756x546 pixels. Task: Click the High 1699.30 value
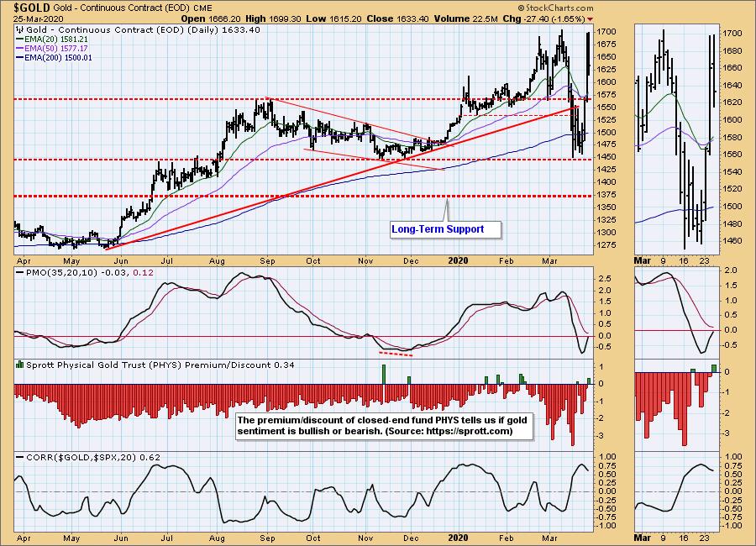[x=273, y=18]
